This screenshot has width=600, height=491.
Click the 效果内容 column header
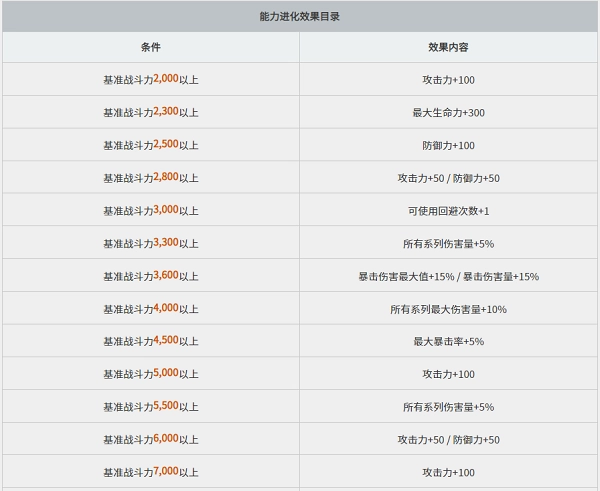[x=448, y=47]
